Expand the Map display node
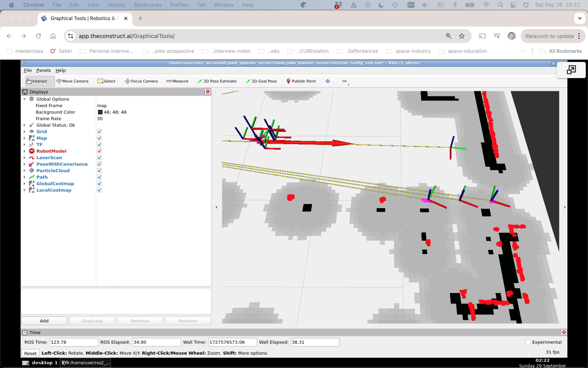This screenshot has width=588, height=368. point(24,138)
